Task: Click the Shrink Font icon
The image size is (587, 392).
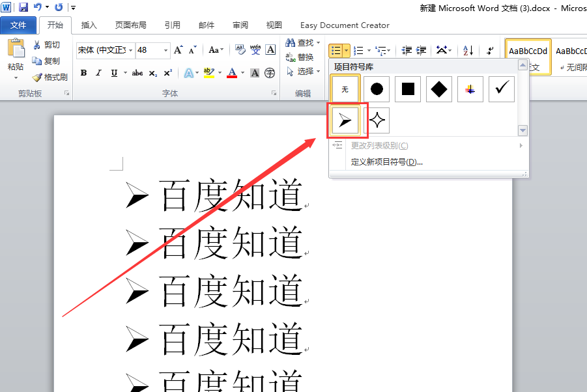Action: pos(192,49)
